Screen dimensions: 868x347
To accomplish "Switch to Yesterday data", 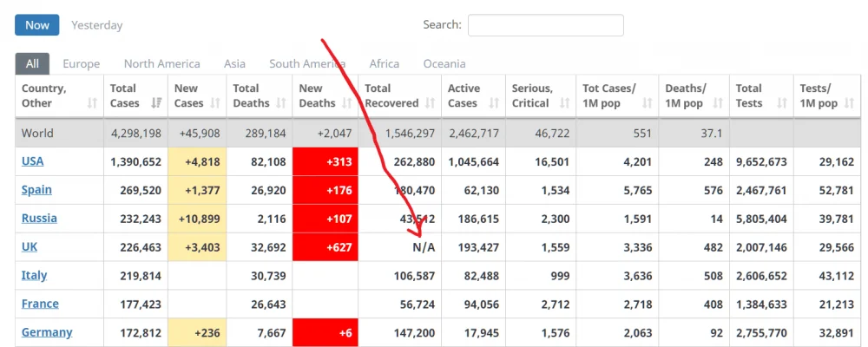I will click(x=97, y=25).
